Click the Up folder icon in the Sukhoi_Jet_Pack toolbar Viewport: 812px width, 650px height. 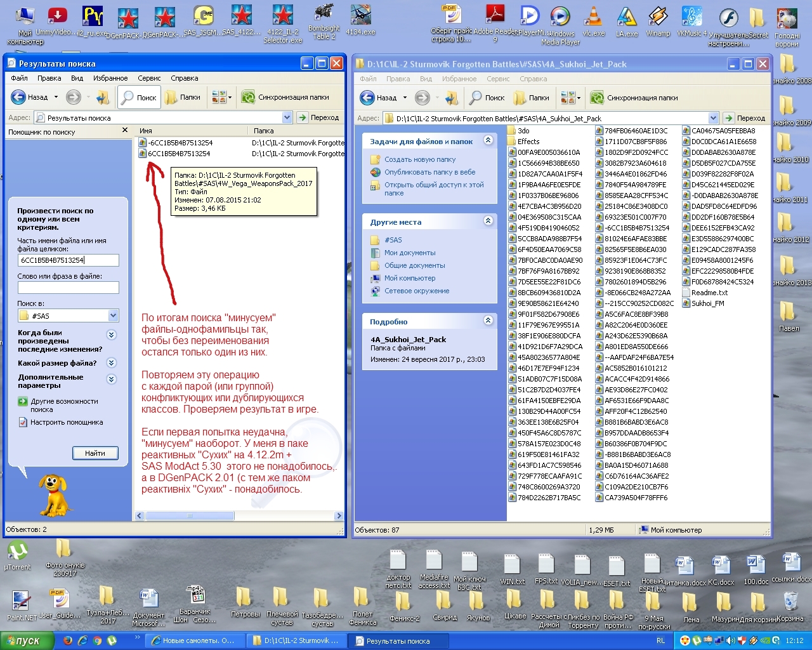[x=451, y=98]
